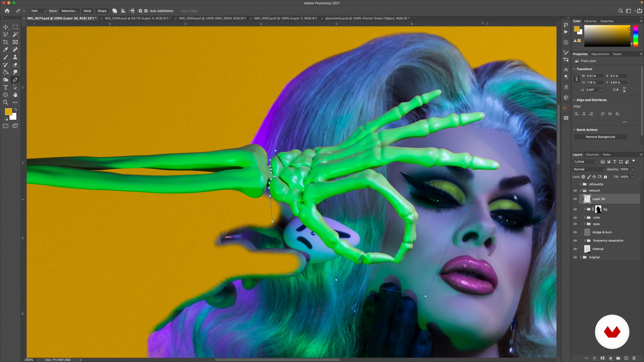The image size is (644, 362).
Task: Expand the frequency separation group
Action: 584,241
